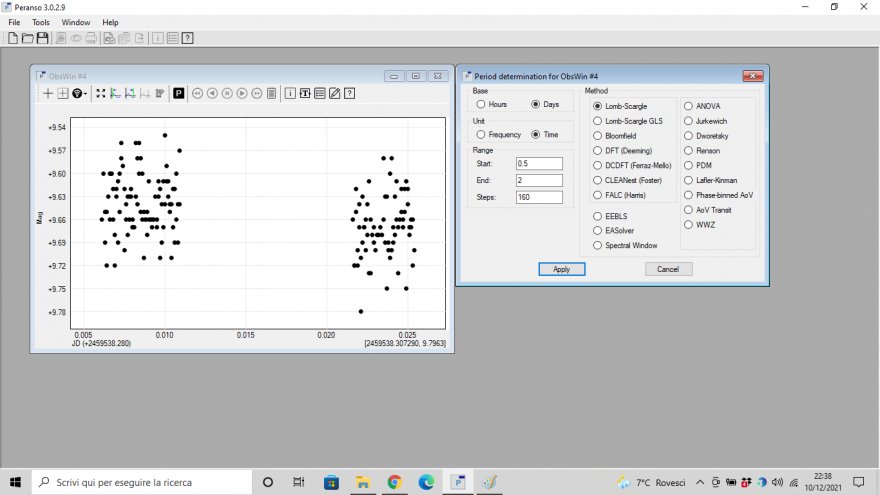Screen dimensions: 880x495
Task: Open the round filter dropdown in ObsWin toolbar
Action: tap(79, 93)
